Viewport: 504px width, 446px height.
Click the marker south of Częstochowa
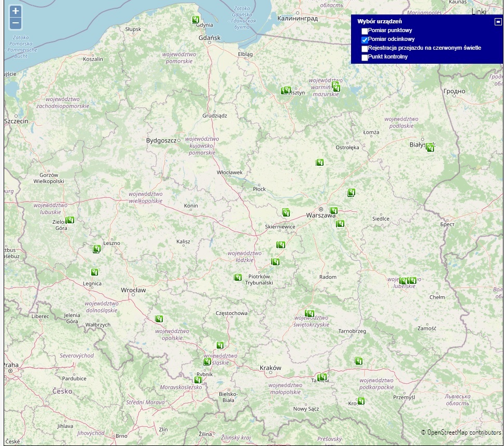[x=220, y=345]
